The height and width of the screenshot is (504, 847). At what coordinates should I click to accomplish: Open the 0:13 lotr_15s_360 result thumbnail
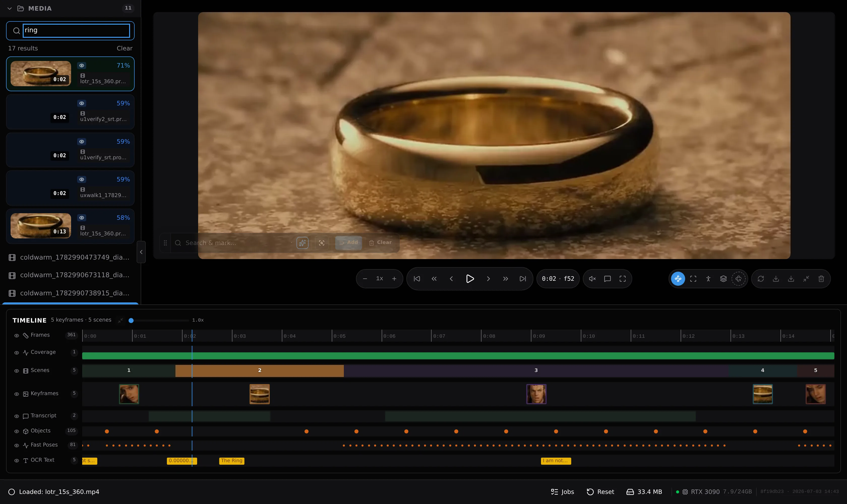click(x=40, y=226)
